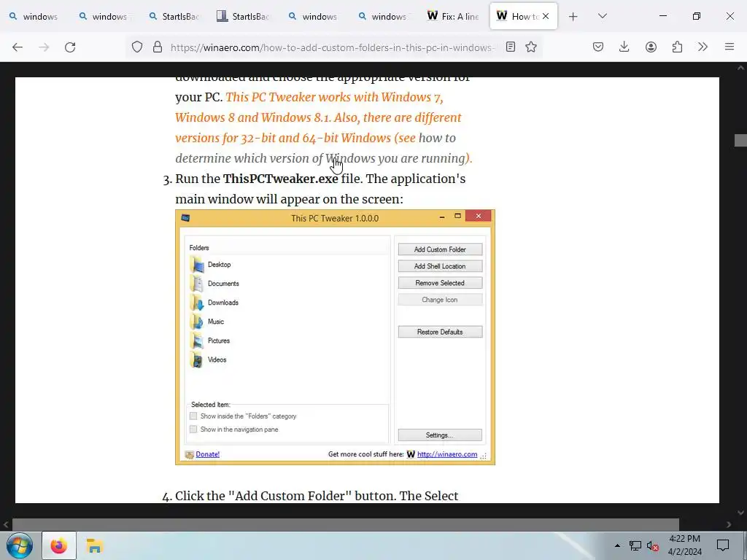This screenshot has height=560, width=747.
Task: Open the Windows Start menu orb
Action: 20,545
